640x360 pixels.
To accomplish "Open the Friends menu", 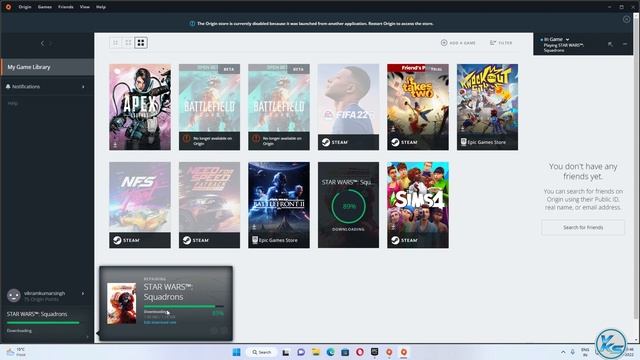I will coord(66,7).
